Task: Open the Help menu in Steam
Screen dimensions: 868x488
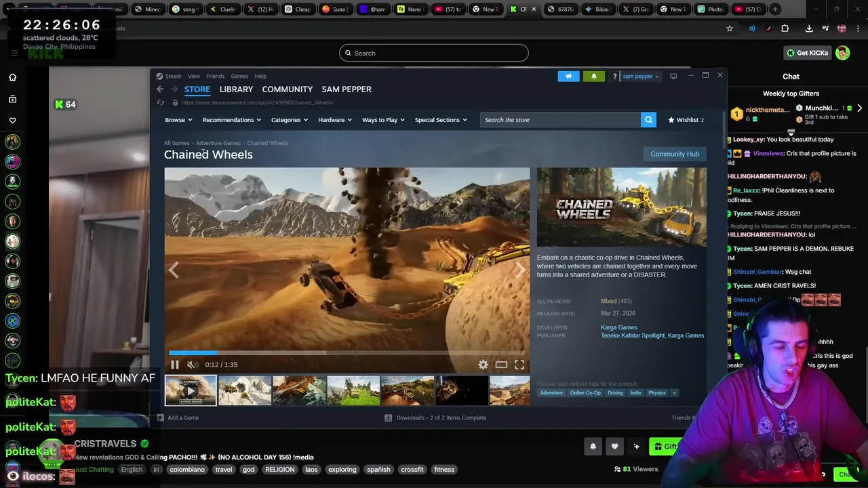Action: pos(260,76)
